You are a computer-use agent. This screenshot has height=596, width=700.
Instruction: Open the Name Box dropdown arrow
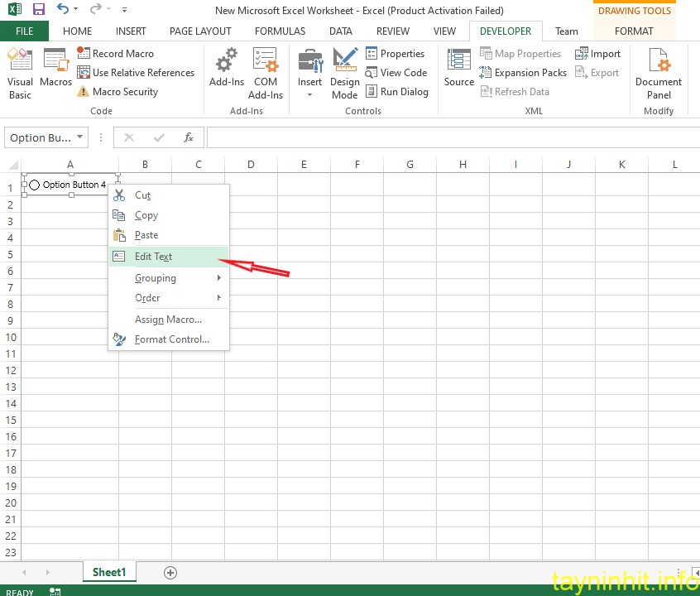[79, 138]
